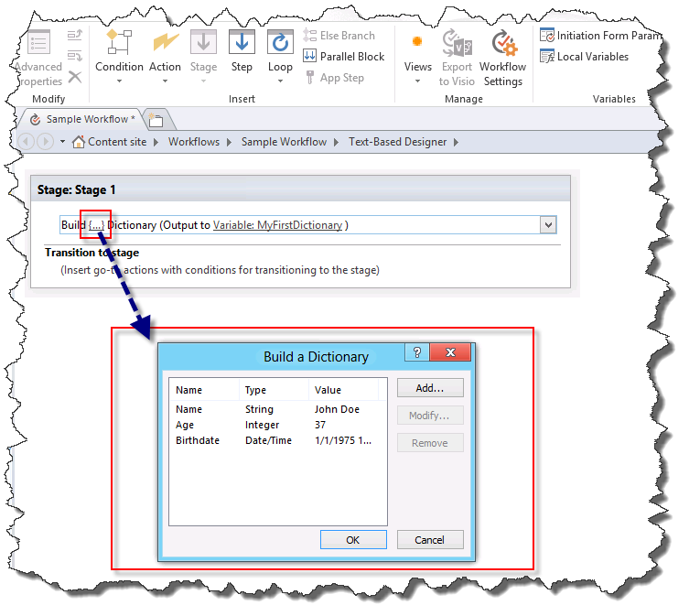Image resolution: width=689 pixels, height=616 pixels.
Task: Expand the Action dropdown arrow
Action: pos(165,81)
